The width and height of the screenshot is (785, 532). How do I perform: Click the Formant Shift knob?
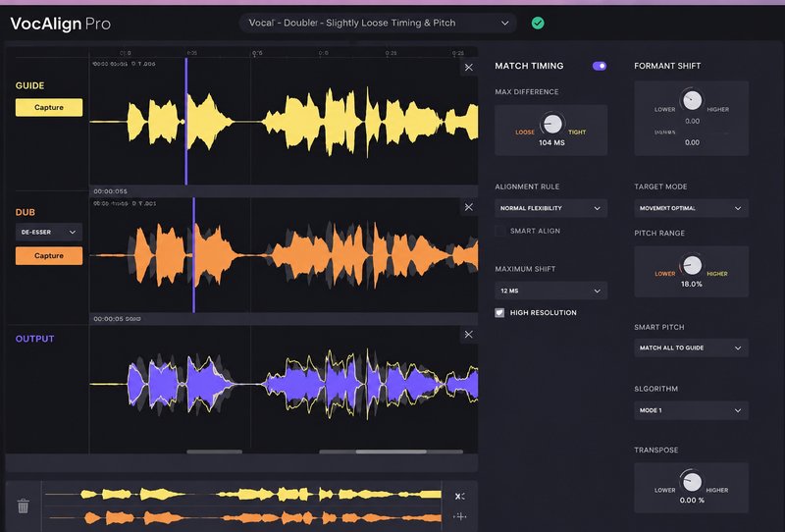click(692, 100)
